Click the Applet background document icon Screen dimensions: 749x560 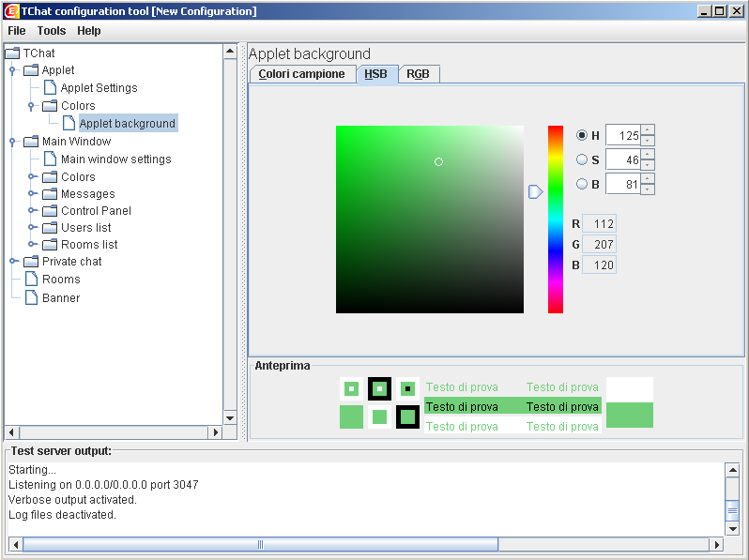coord(69,123)
